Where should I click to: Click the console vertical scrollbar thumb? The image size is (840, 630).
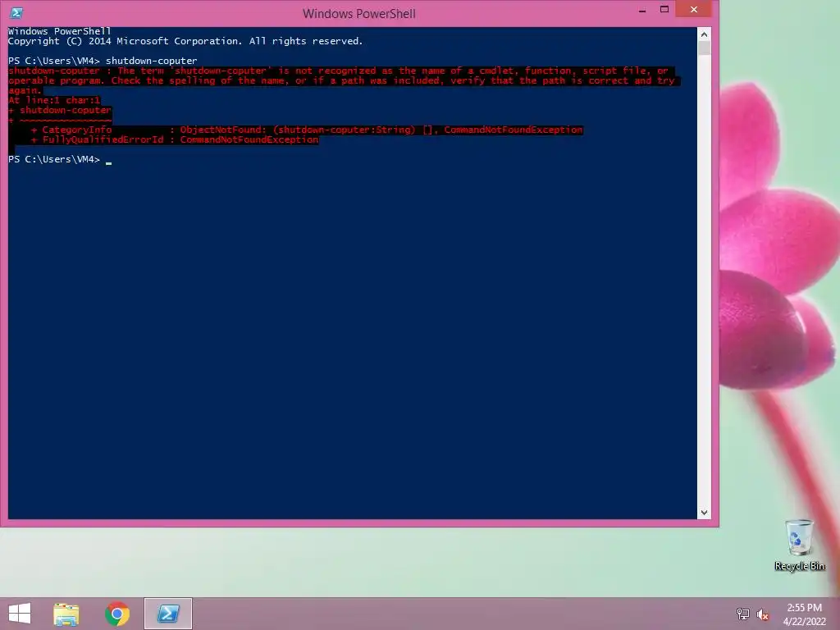704,48
